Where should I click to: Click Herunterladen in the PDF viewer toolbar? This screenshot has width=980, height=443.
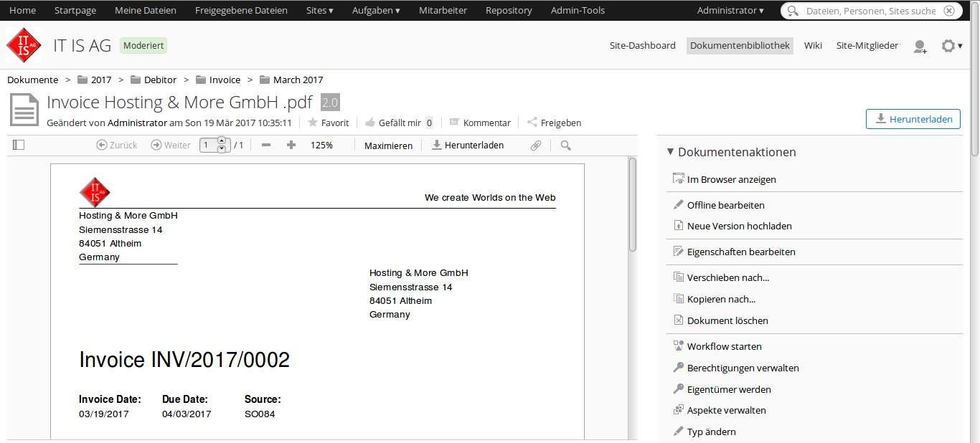coord(468,145)
